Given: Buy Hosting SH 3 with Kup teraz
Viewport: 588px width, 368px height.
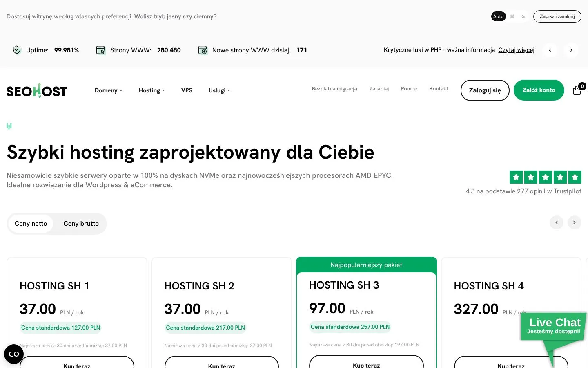Looking at the screenshot, I should pos(366,361).
